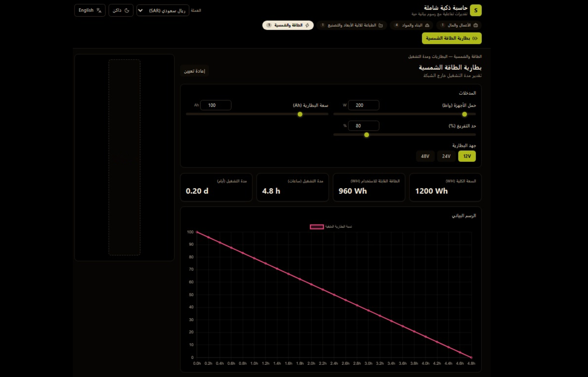Click the 1200 Wh total capacity card
Viewport: 588px width, 377px height.
click(445, 187)
